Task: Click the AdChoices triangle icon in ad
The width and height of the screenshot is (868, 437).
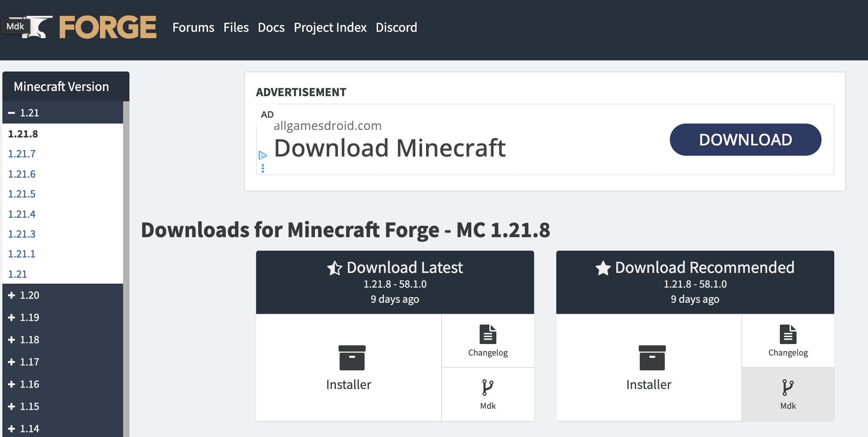Action: pos(262,155)
